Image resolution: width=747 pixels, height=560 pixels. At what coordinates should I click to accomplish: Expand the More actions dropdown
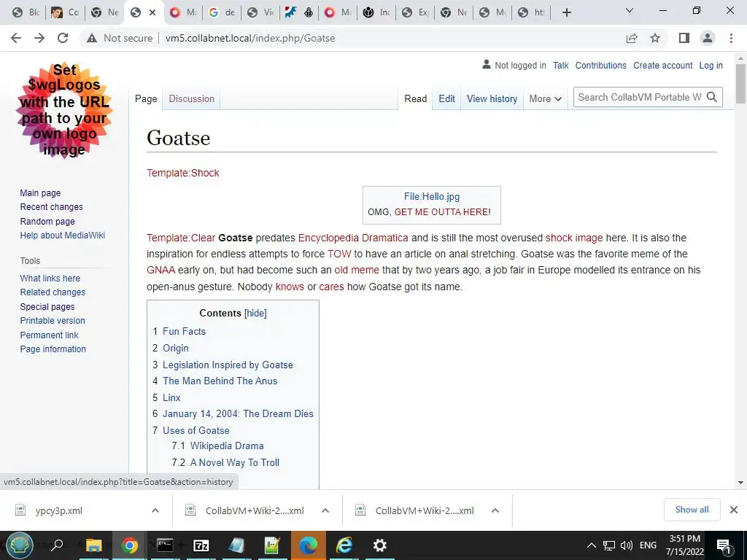(x=545, y=98)
